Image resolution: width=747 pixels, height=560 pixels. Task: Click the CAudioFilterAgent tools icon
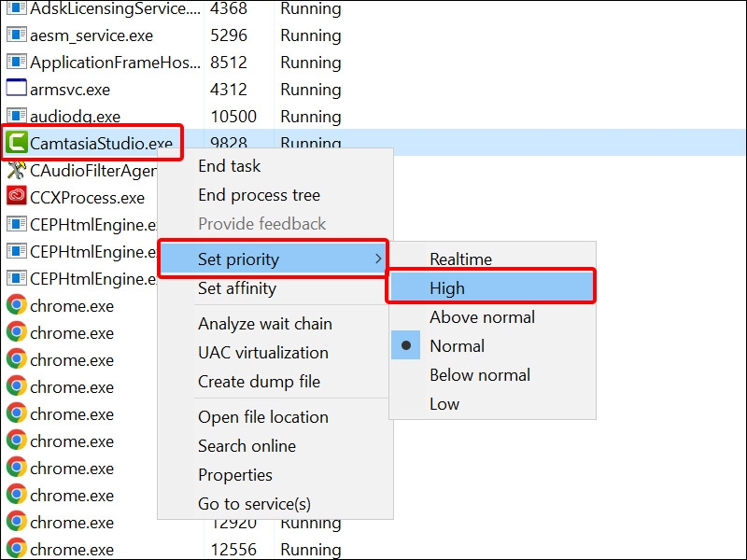[x=16, y=170]
